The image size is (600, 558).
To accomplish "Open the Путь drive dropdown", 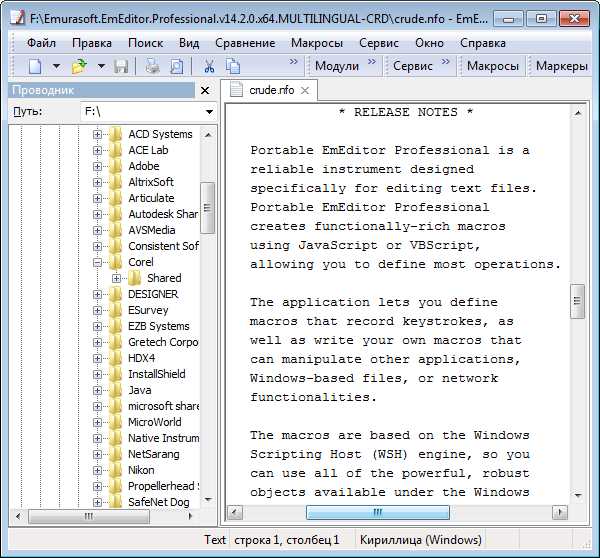I will 209,111.
